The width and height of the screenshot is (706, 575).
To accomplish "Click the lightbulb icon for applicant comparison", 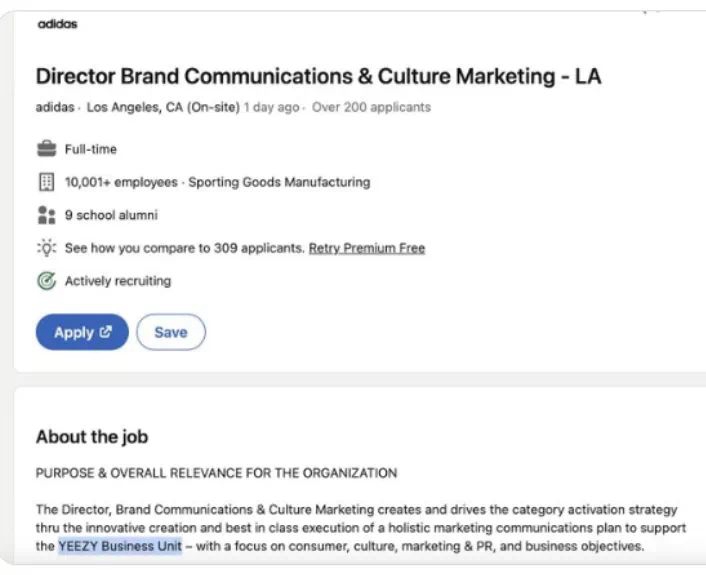I will 46,248.
